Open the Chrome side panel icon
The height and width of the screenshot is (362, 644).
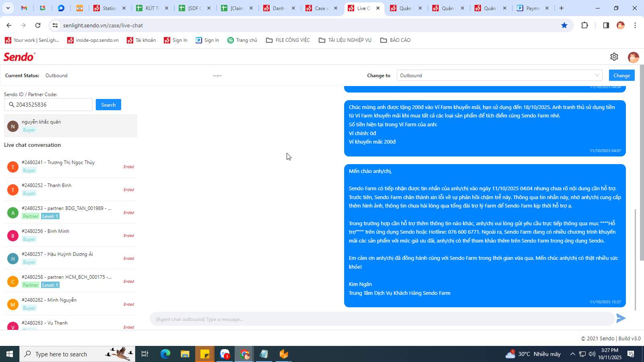click(x=606, y=25)
